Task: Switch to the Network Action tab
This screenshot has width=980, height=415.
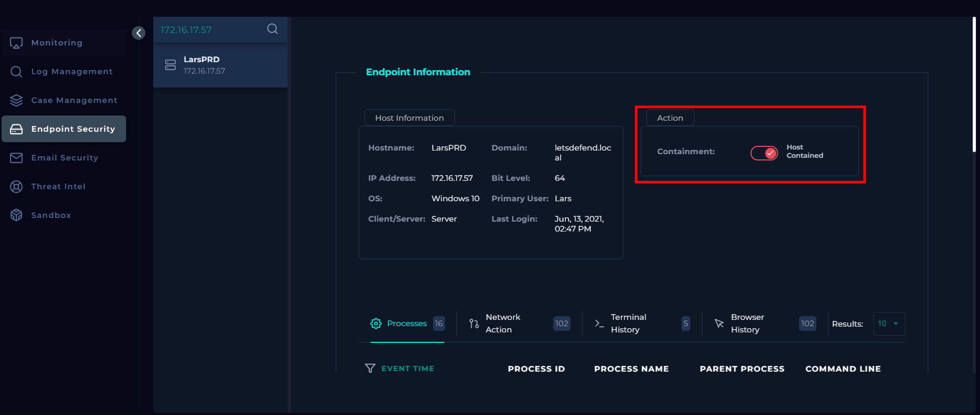Action: pyautogui.click(x=502, y=324)
